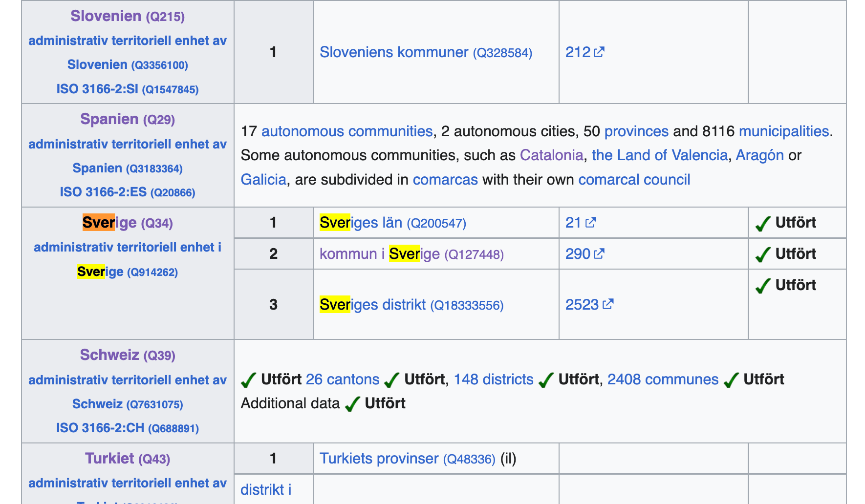This screenshot has height=504, width=865.
Task: Click checkmark after Additional data text
Action: click(x=352, y=404)
